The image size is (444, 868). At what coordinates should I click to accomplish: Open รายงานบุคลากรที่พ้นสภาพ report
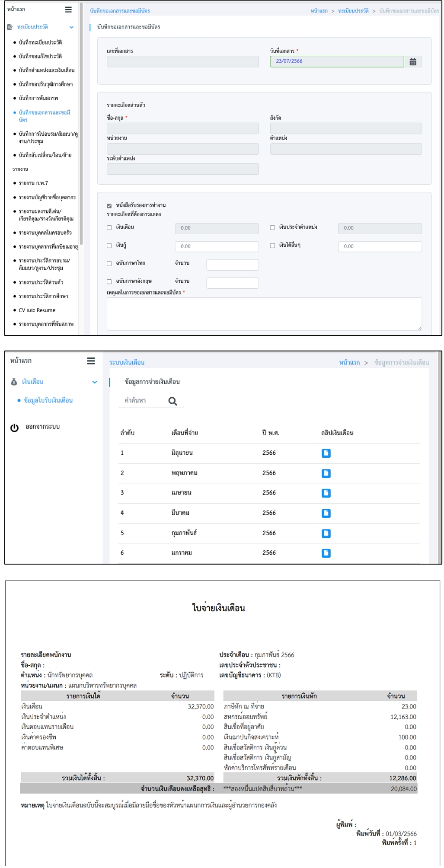[x=46, y=324]
